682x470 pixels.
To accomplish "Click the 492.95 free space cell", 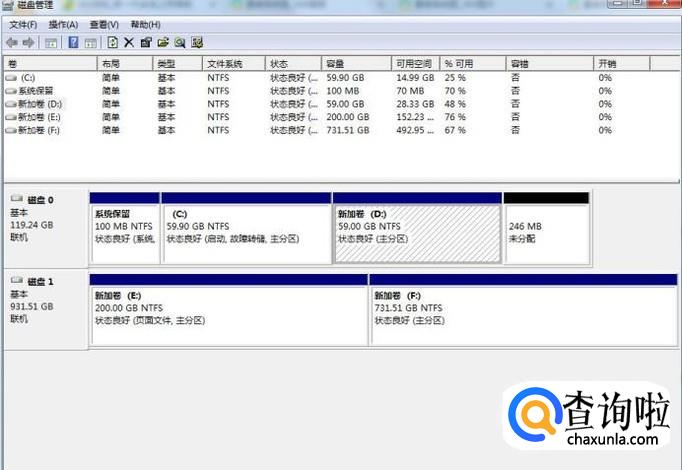I will coord(415,130).
